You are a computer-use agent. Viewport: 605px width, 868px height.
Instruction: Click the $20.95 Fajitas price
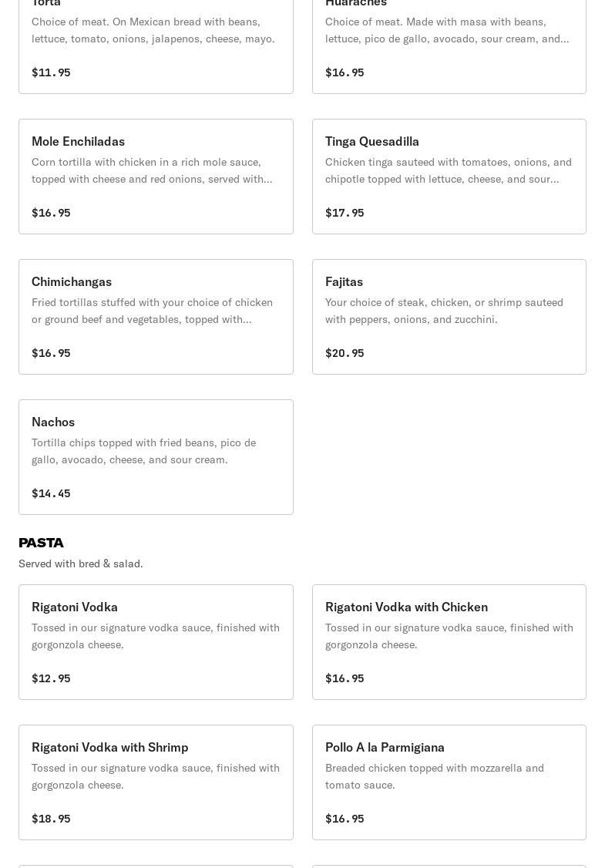(345, 353)
